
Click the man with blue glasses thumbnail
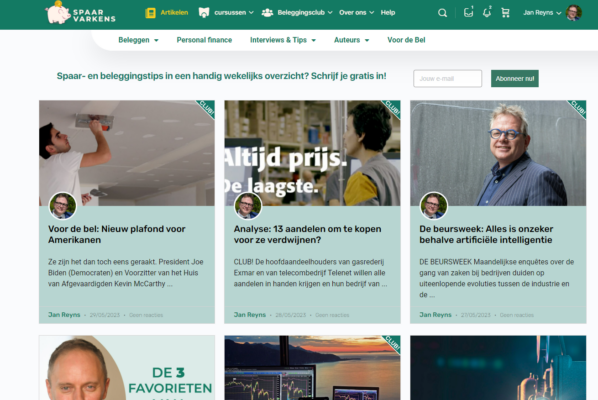pyautogui.click(x=498, y=153)
